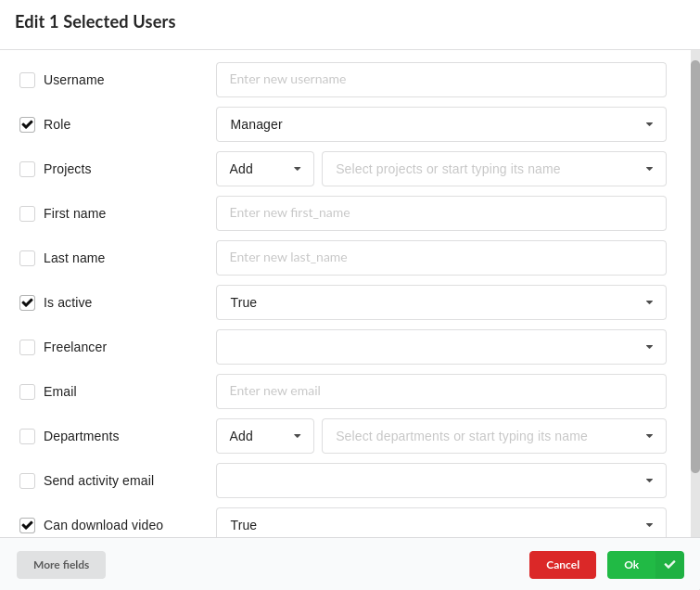700x590 pixels.
Task: Expand the Projects Add mode dropdown
Action: point(264,169)
